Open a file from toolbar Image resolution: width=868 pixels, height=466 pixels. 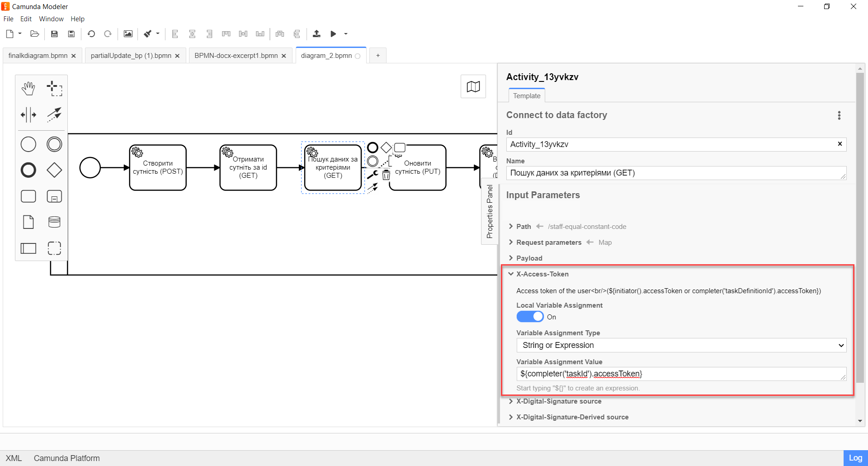tap(34, 34)
